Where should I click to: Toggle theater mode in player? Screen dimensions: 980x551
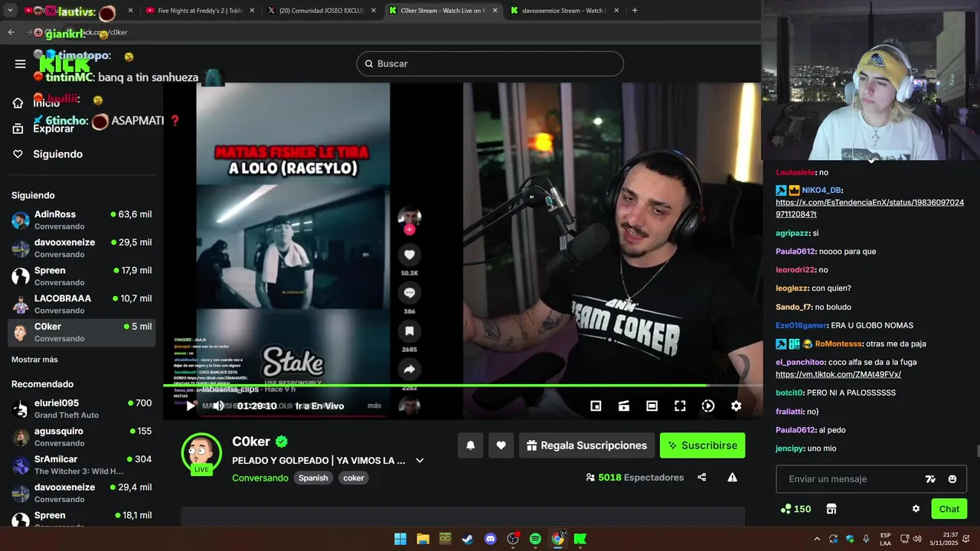(x=652, y=406)
